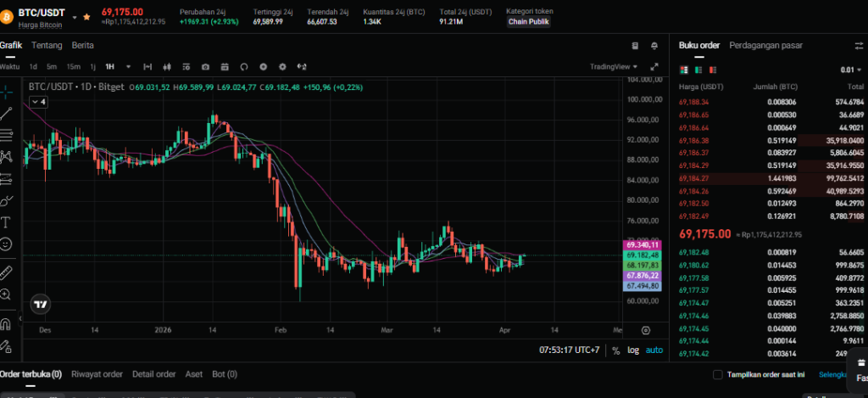This screenshot has height=398, width=868.
Task: Select the trend line drawing tool
Action: (x=6, y=112)
